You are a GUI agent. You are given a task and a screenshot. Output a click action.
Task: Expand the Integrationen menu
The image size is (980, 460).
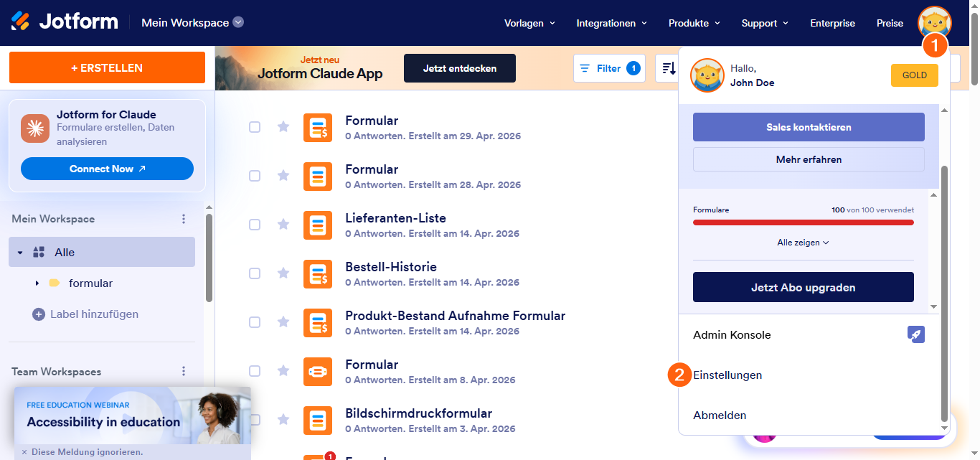click(x=612, y=23)
